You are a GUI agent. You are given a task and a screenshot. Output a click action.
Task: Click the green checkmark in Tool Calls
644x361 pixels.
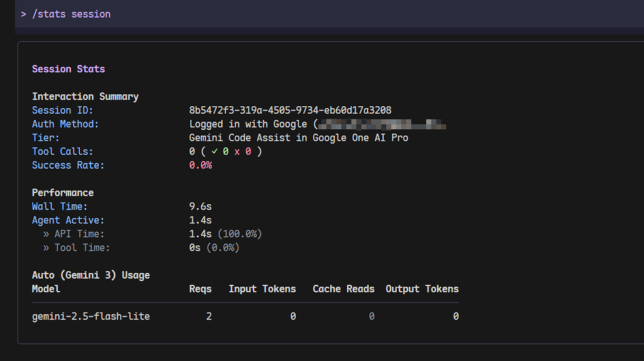click(214, 152)
